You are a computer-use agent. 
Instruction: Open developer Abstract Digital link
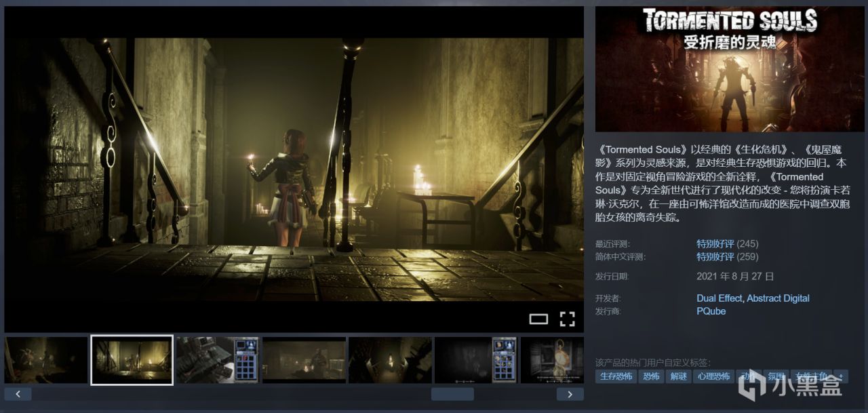pos(778,298)
